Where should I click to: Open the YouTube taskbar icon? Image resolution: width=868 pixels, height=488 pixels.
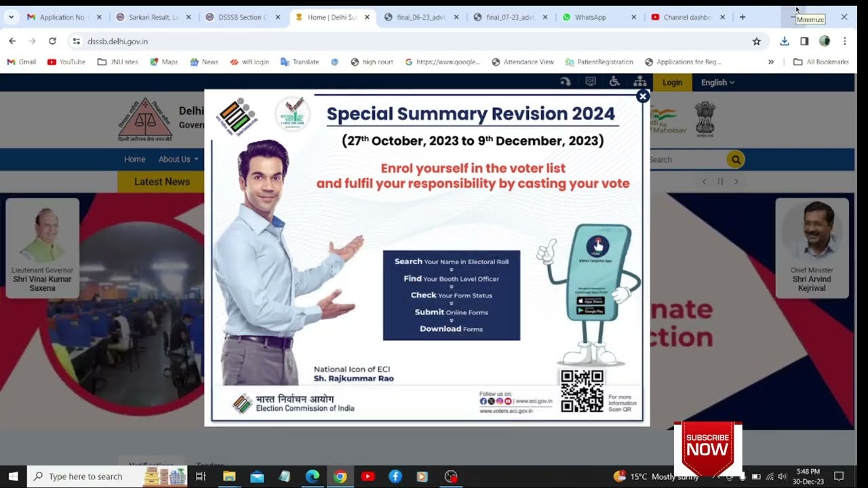click(368, 476)
